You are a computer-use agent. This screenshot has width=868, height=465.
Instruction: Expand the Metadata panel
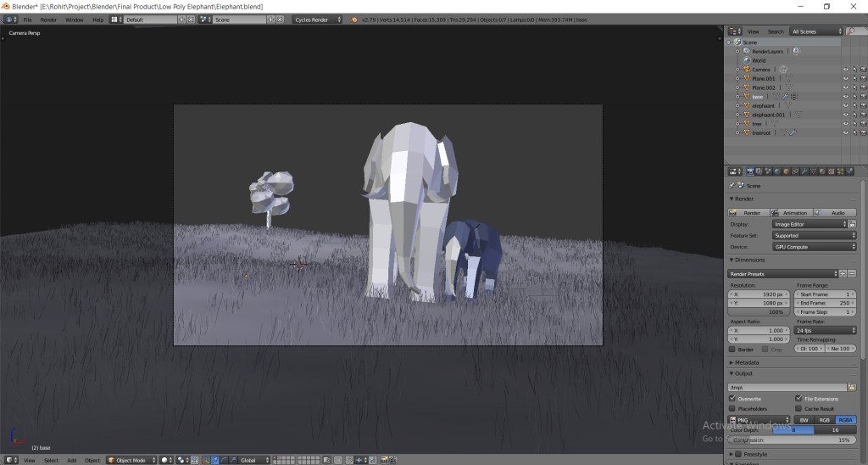point(748,362)
